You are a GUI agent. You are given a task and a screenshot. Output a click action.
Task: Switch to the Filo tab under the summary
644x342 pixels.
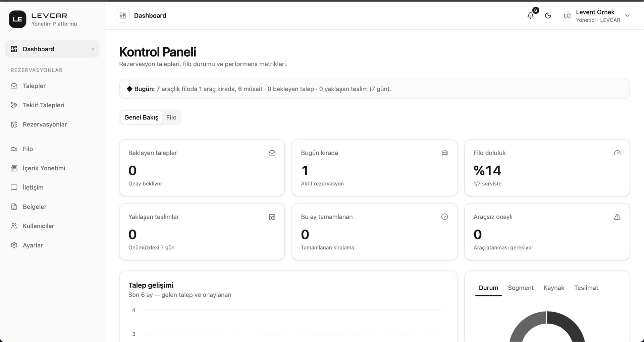(x=171, y=117)
